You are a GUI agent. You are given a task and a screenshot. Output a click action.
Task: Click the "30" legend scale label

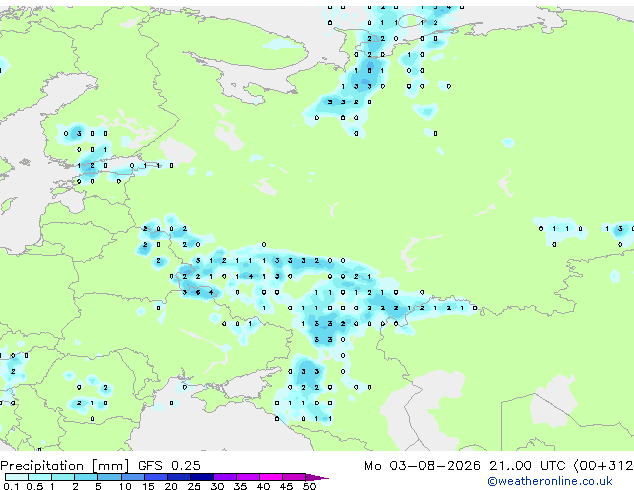pos(217,486)
